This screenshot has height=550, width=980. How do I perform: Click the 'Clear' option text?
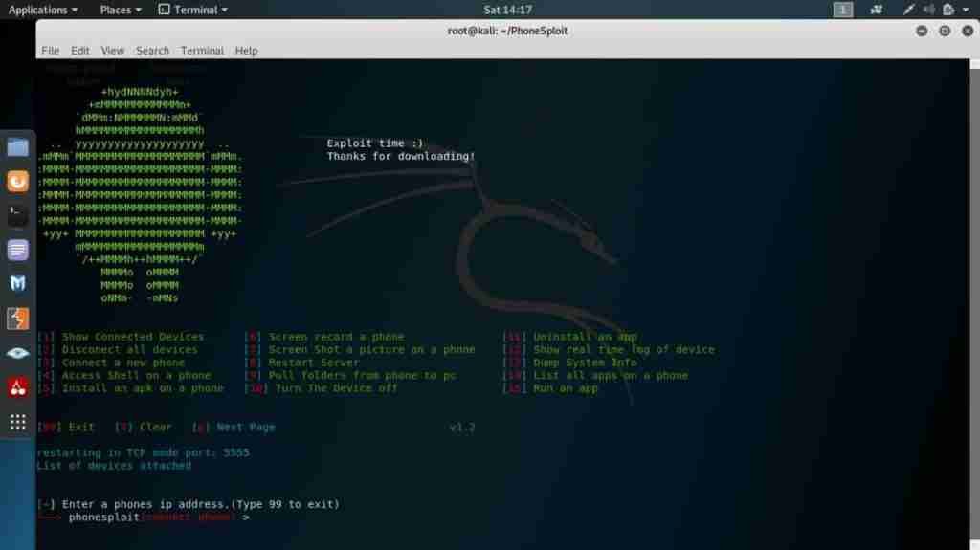point(156,428)
